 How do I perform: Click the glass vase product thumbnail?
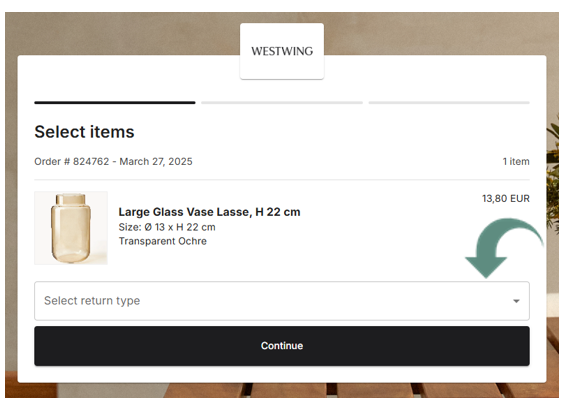click(x=71, y=228)
